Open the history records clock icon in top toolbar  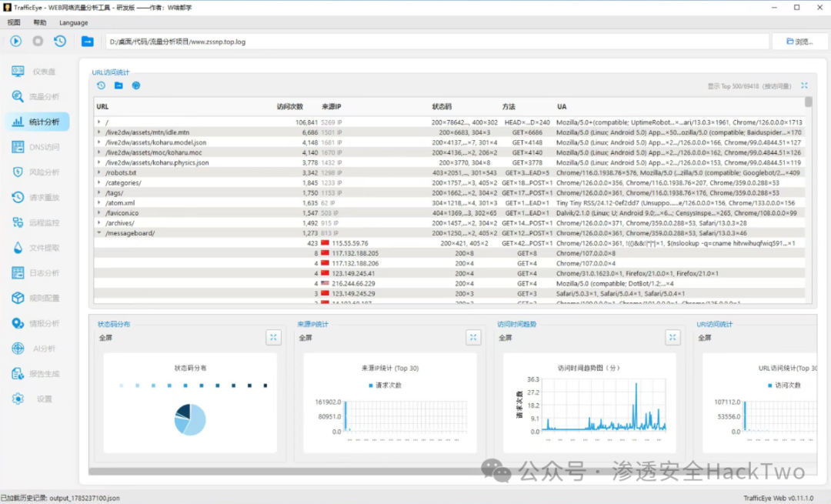[60, 41]
